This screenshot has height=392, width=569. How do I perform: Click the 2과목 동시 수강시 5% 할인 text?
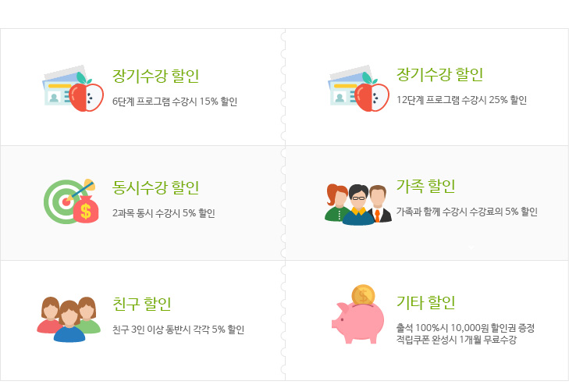(164, 213)
